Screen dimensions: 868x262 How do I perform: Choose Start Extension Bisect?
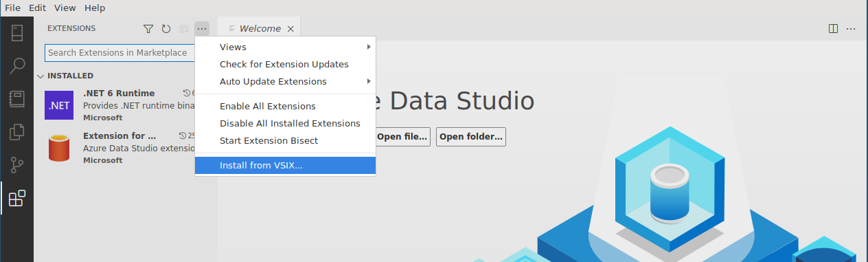[x=285, y=140]
